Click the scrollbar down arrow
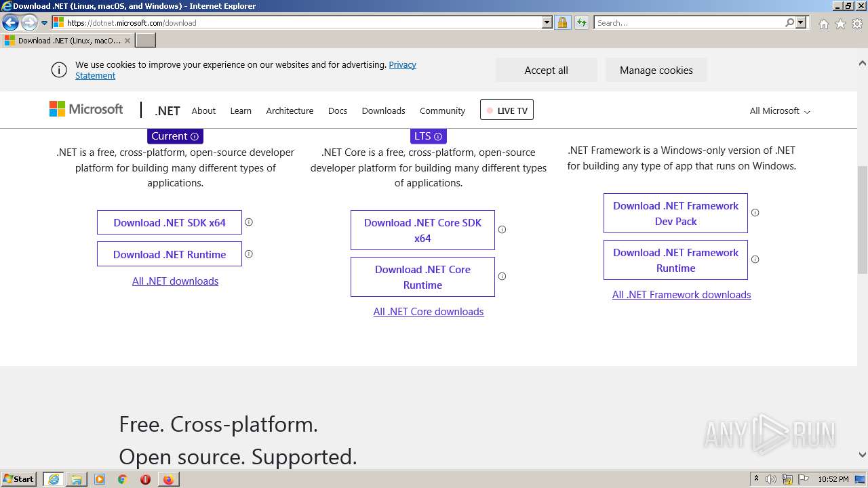Viewport: 868px width, 488px height. click(x=862, y=455)
